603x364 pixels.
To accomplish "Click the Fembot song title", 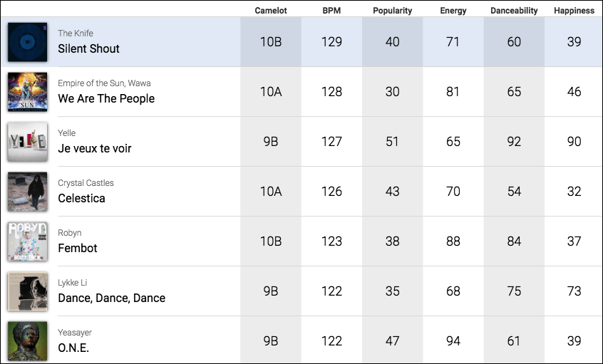I will (x=77, y=249).
